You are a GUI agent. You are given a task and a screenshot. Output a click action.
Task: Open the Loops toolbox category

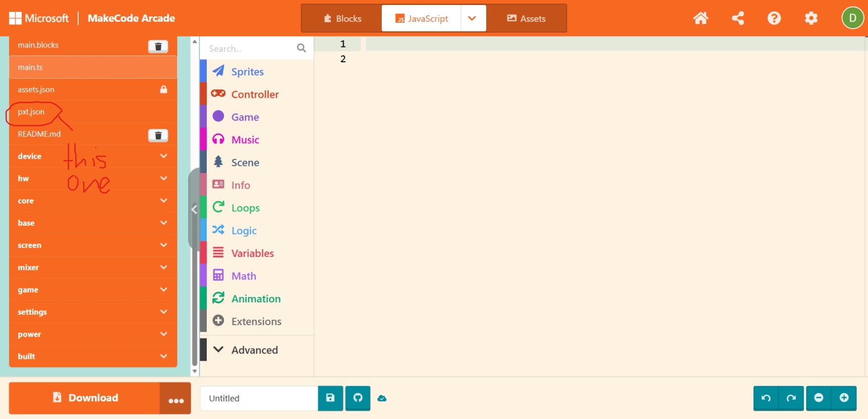(x=257, y=208)
